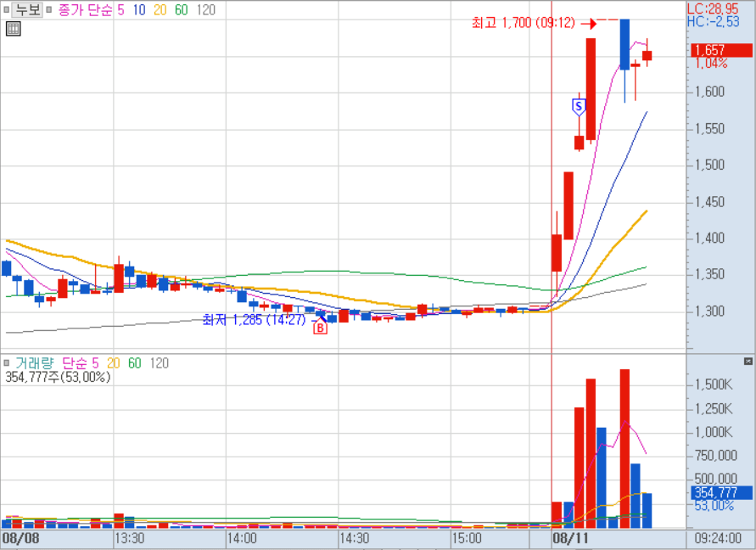756x550 pixels.
Task: Toggle the square before the 거래량 label
Action: point(6,363)
